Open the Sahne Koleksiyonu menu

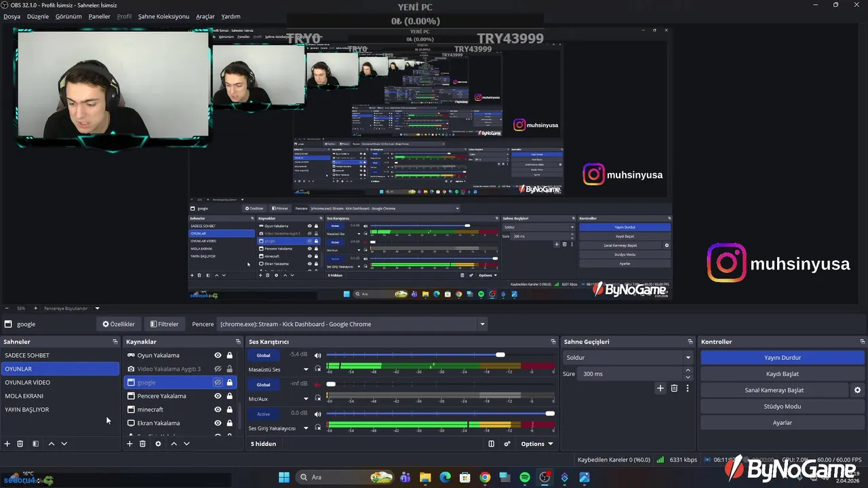click(x=163, y=16)
